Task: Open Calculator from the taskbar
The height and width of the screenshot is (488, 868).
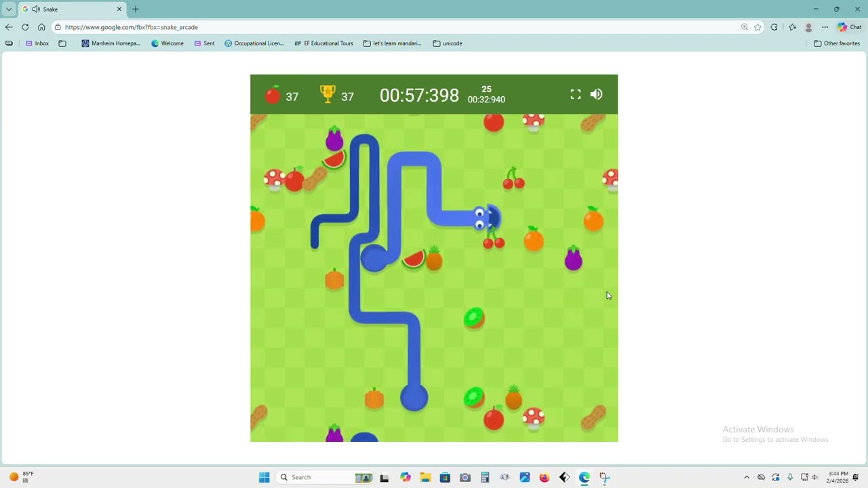Action: (485, 477)
